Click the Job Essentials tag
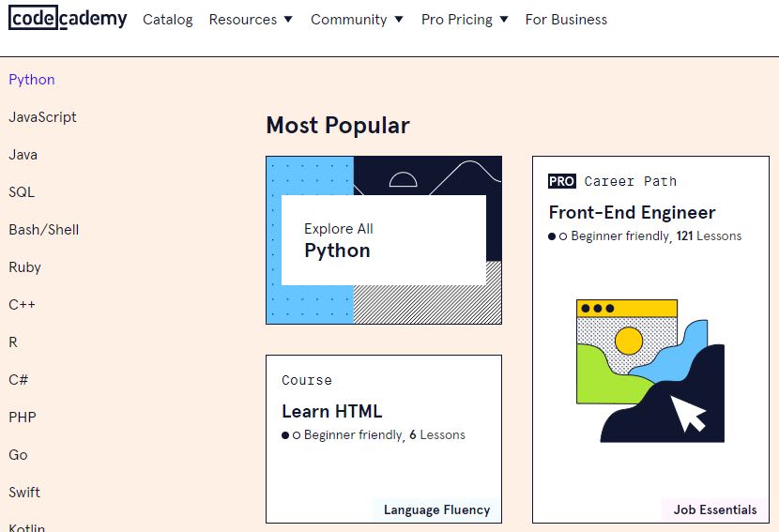 715,510
